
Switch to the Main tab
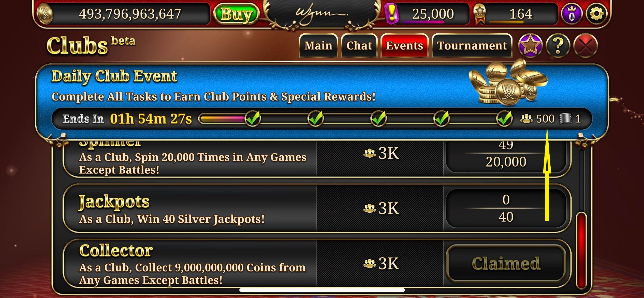coord(318,46)
